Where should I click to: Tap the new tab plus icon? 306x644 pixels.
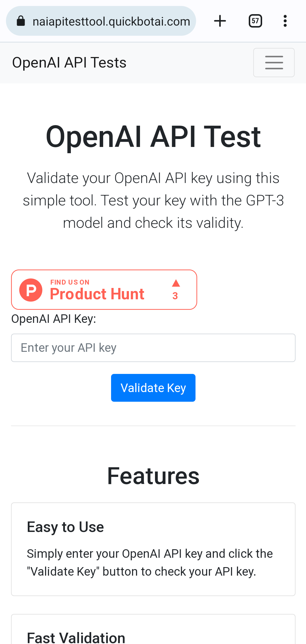point(220,21)
